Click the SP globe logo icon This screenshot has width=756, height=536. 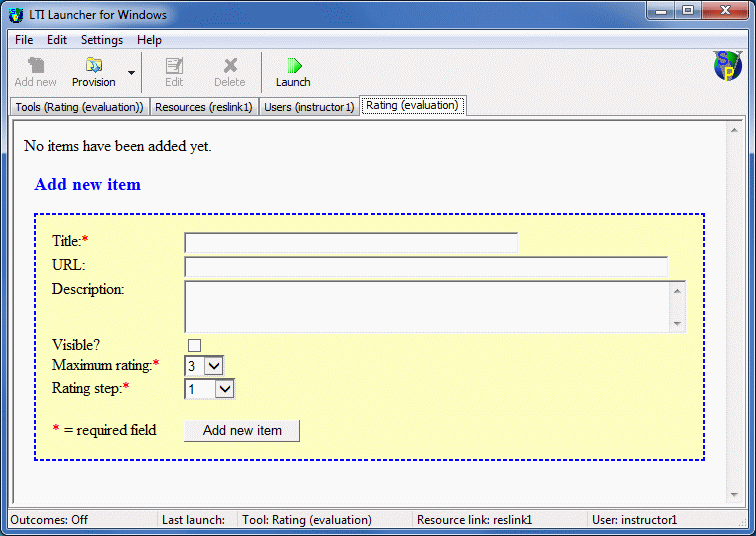(x=728, y=65)
